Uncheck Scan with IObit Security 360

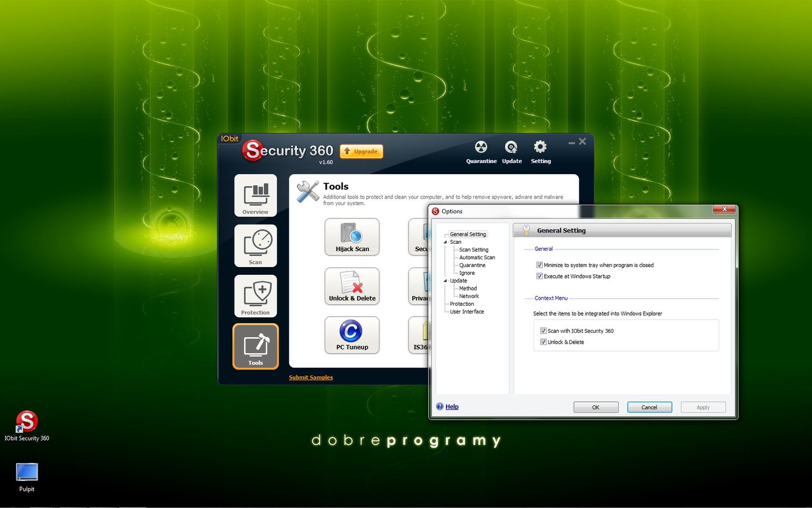click(543, 331)
